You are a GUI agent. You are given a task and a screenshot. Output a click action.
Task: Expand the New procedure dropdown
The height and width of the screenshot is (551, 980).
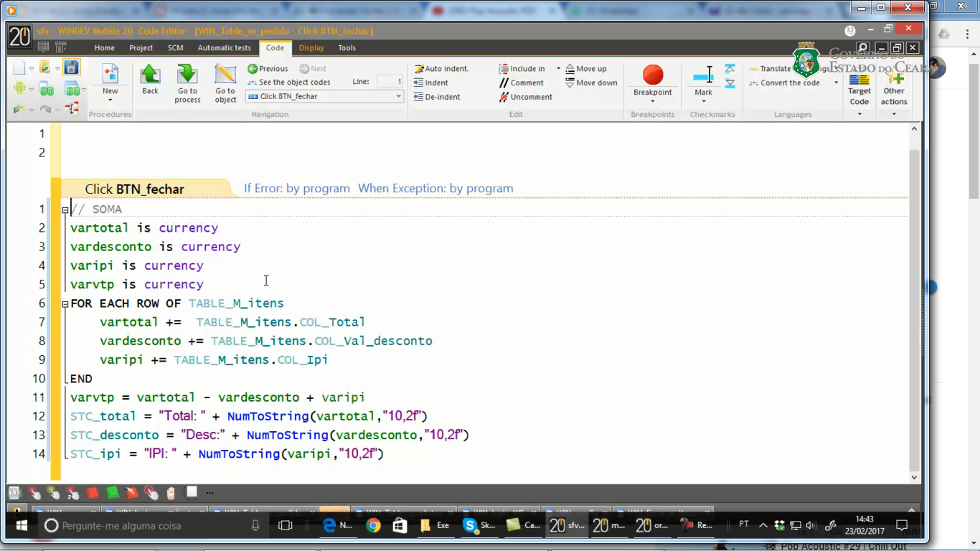coord(110,100)
